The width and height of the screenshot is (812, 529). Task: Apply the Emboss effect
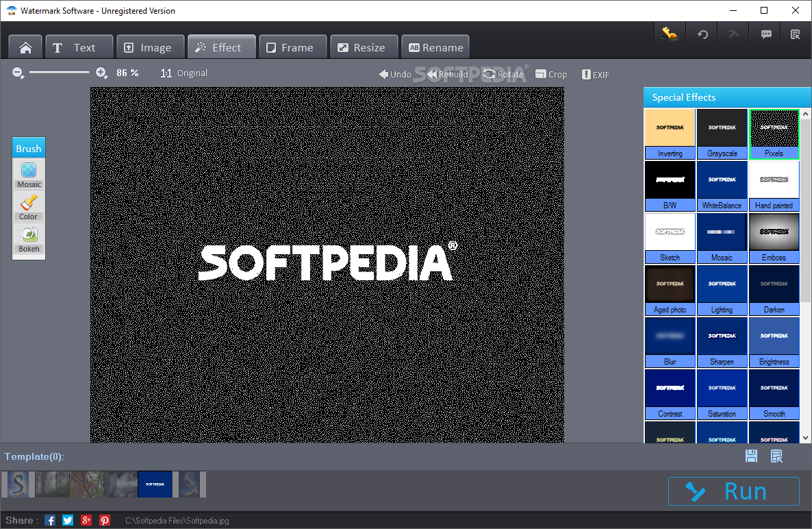[x=774, y=238]
